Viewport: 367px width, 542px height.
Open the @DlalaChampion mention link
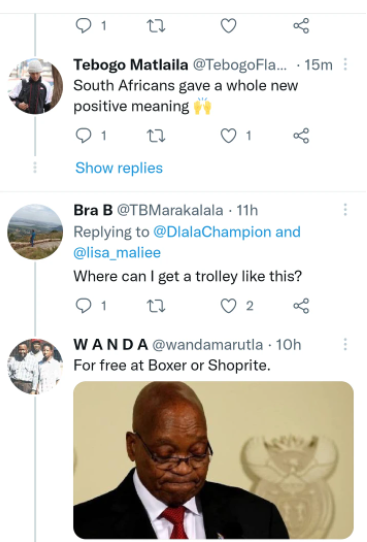[212, 232]
